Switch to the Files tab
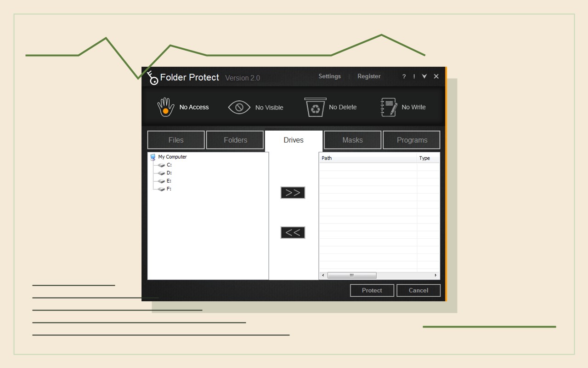 (176, 140)
